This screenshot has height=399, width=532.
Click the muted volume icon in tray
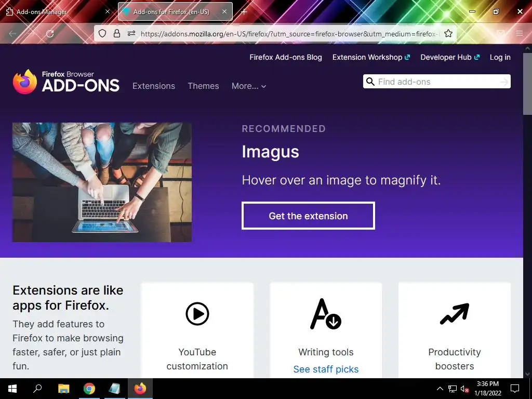464,389
